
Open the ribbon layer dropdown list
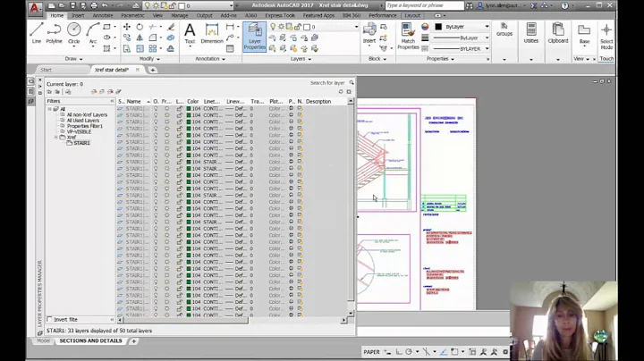coord(356,27)
